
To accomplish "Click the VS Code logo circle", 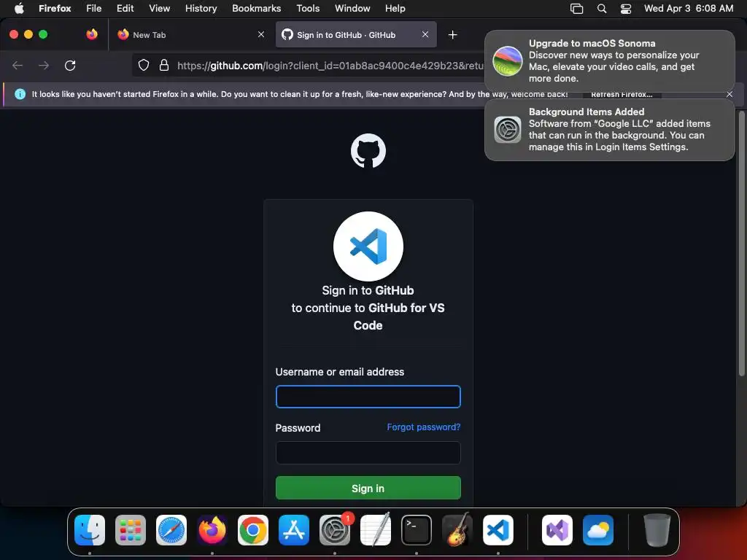I will (368, 246).
